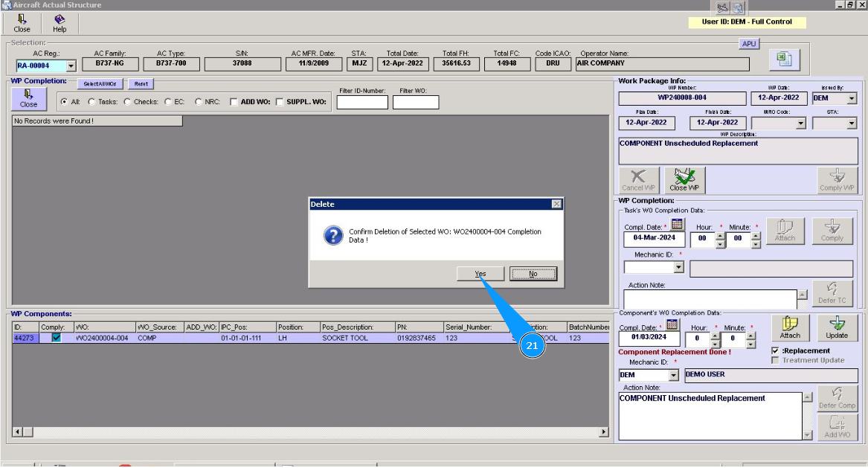Toggle the SUPPL. WO checkbox
This screenshot has height=468, width=868.
(280, 102)
